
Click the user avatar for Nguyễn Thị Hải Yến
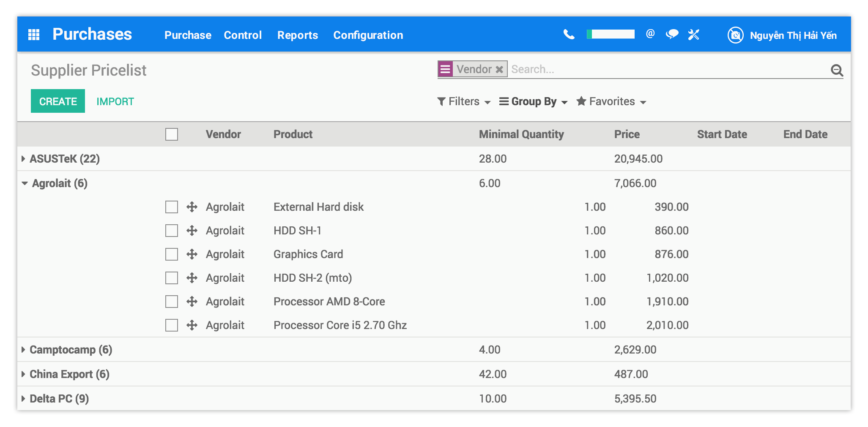[735, 35]
